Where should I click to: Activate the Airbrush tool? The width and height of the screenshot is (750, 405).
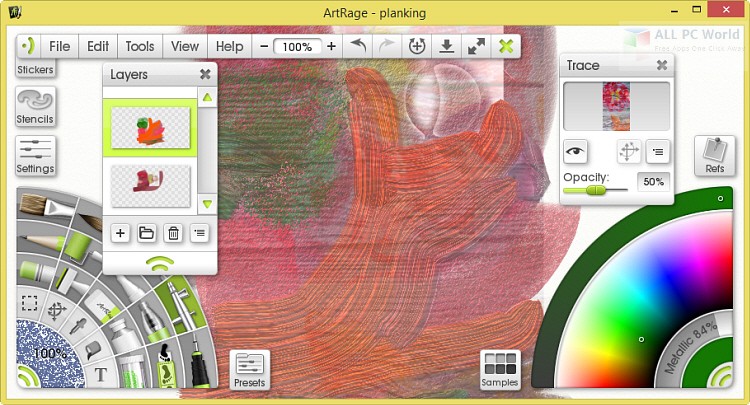click(x=182, y=304)
